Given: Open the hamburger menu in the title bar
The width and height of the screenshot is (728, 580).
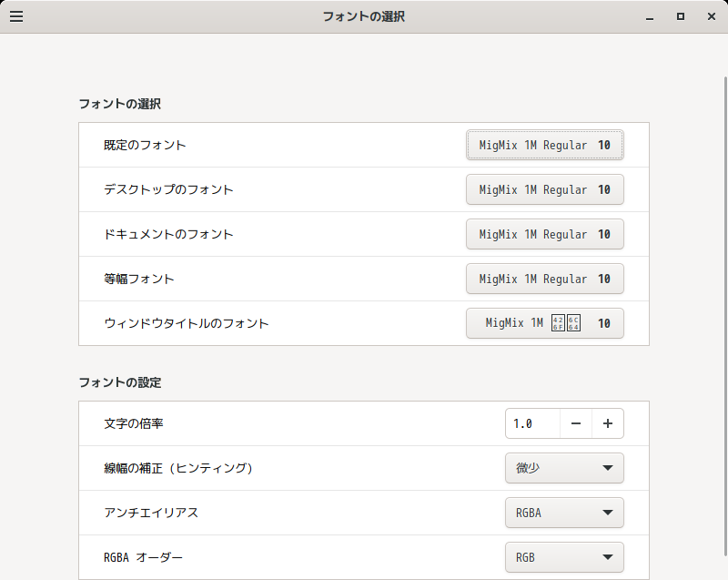Looking at the screenshot, I should pos(16,16).
